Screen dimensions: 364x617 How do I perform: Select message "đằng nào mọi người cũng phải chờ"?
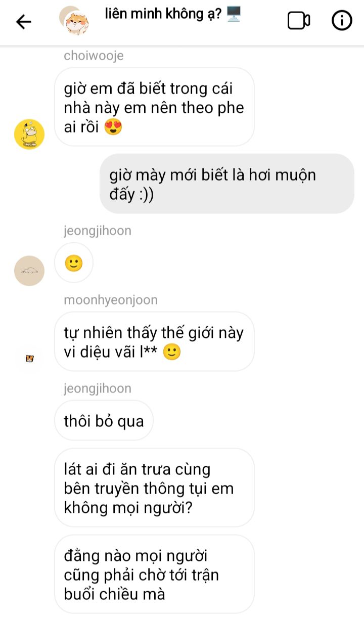(x=154, y=575)
